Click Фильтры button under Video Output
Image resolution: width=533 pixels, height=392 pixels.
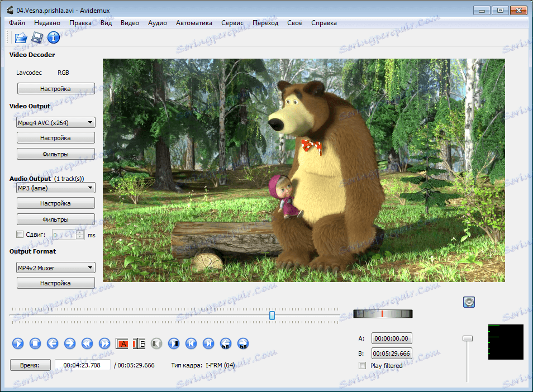[56, 154]
